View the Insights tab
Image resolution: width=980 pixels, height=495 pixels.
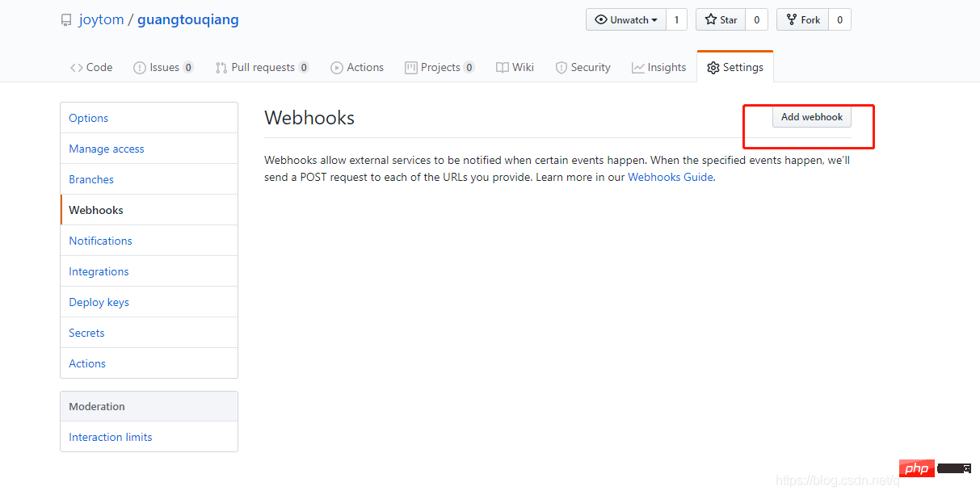(659, 68)
